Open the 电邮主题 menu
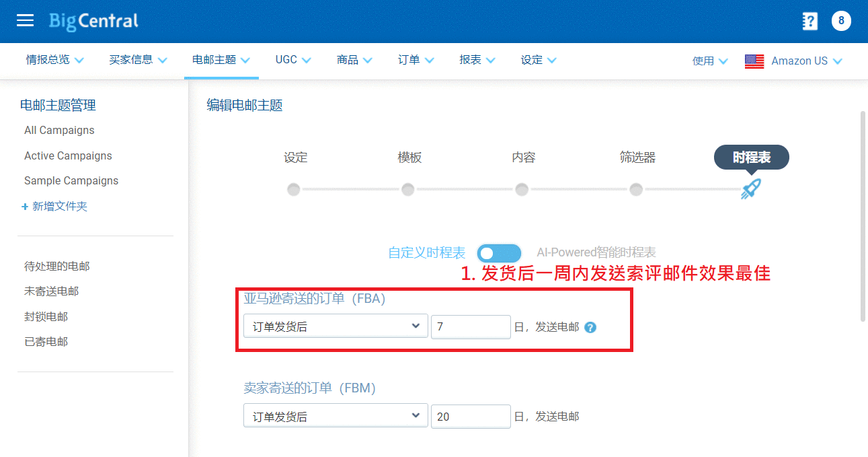 click(221, 60)
